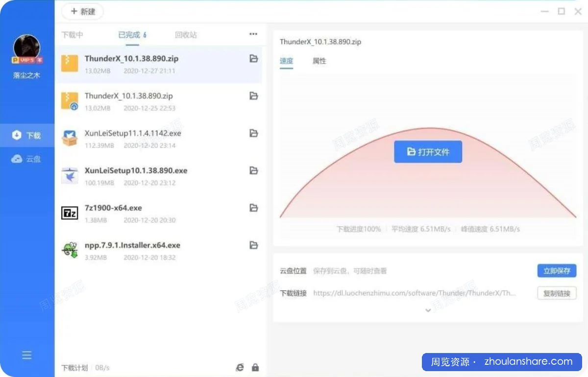
Task: Click the 新建 button
Action: [83, 11]
